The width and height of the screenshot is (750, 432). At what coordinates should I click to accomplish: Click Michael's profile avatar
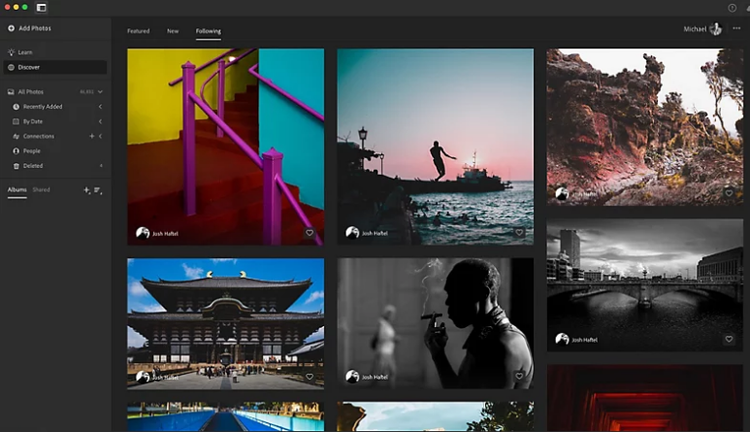[716, 29]
